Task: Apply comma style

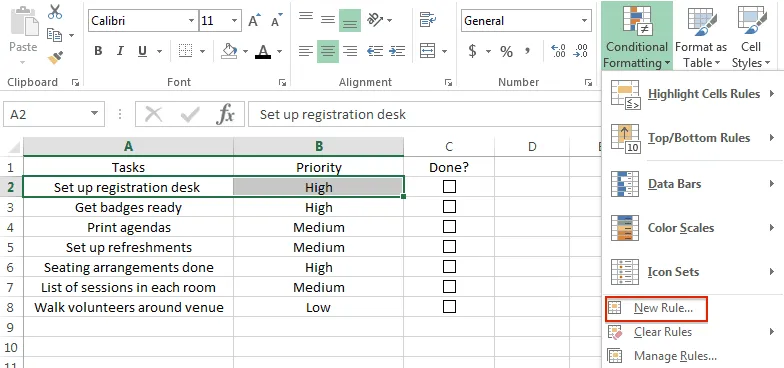Action: point(527,51)
